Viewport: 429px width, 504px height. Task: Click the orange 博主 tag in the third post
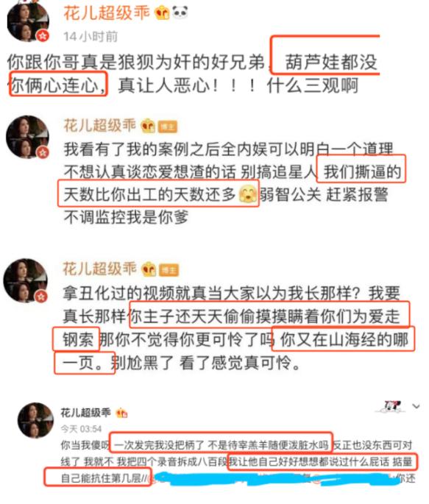coord(169,270)
